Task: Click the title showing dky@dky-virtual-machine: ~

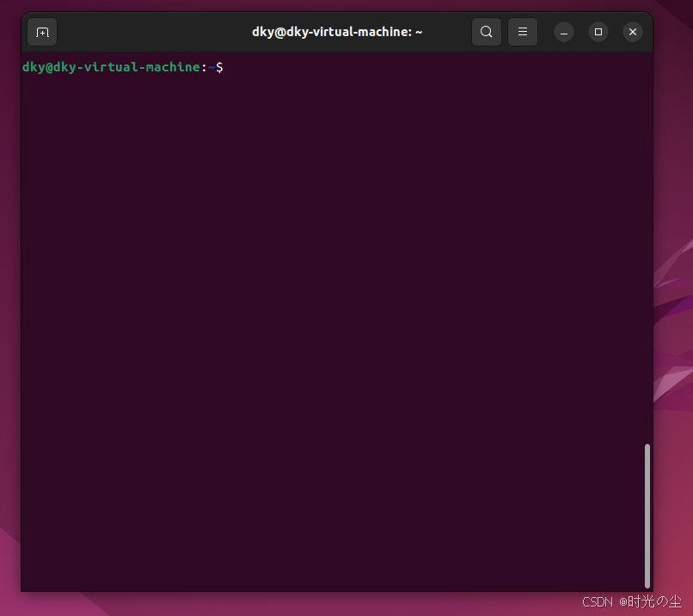Action: tap(337, 32)
